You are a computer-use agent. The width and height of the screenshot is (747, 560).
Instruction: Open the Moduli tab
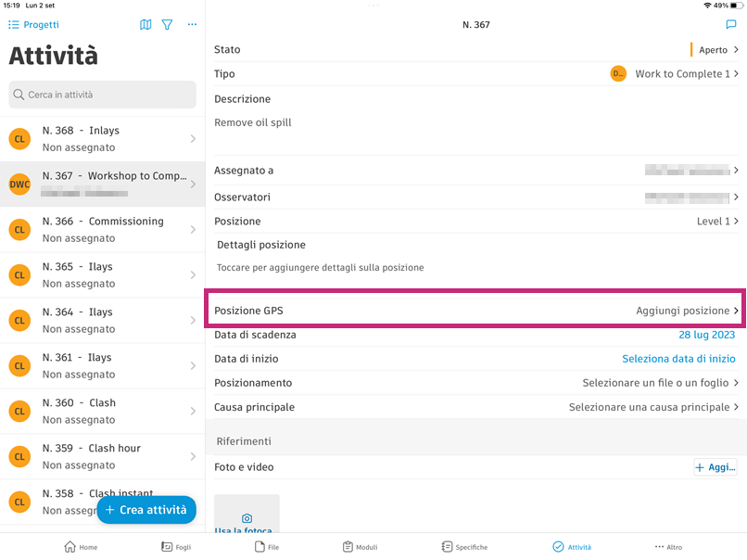[x=360, y=547]
